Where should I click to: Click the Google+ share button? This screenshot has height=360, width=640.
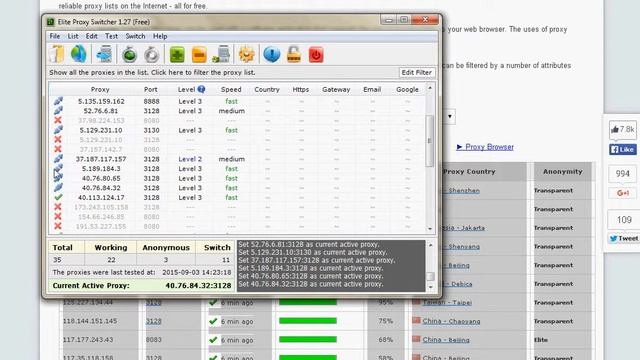pos(622,193)
